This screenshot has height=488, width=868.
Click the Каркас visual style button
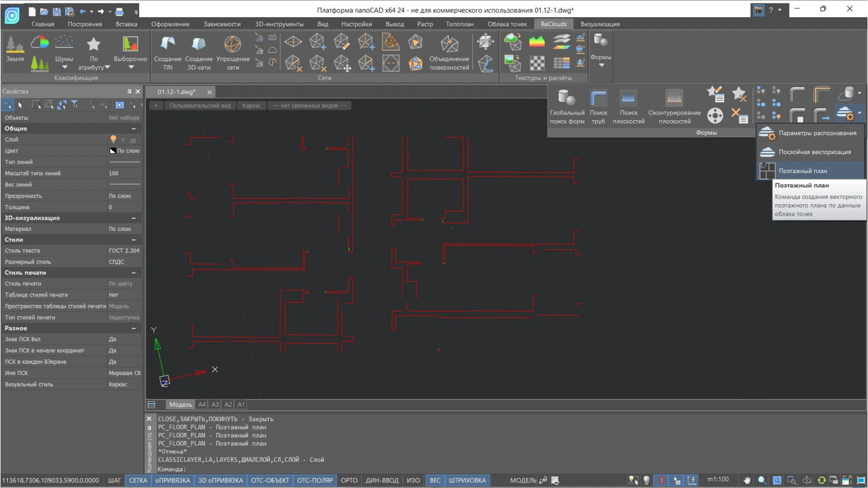251,106
